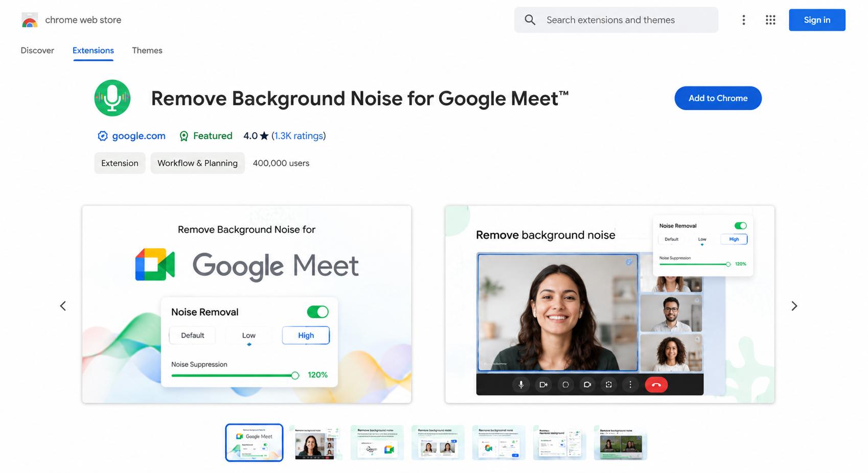Click the extension title heading
Image resolution: width=868 pixels, height=473 pixels.
click(359, 98)
